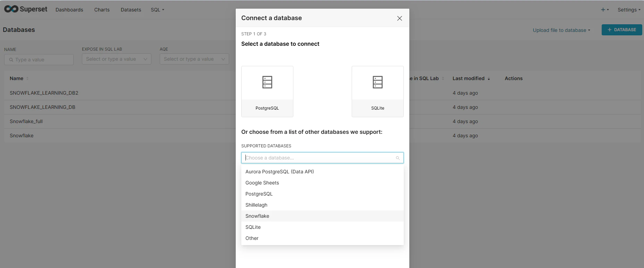Click the Superset logo
The width and height of the screenshot is (644, 268).
pos(26,9)
